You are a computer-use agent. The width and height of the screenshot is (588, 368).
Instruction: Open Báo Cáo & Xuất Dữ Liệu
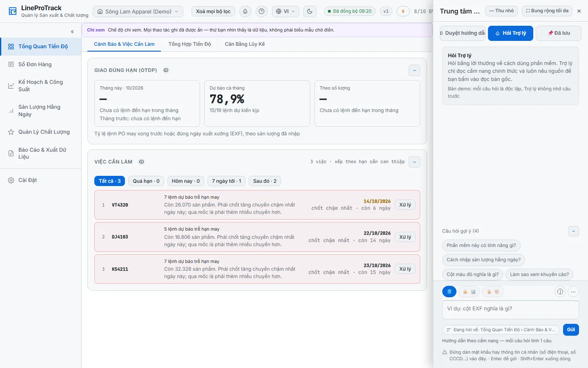(41, 153)
